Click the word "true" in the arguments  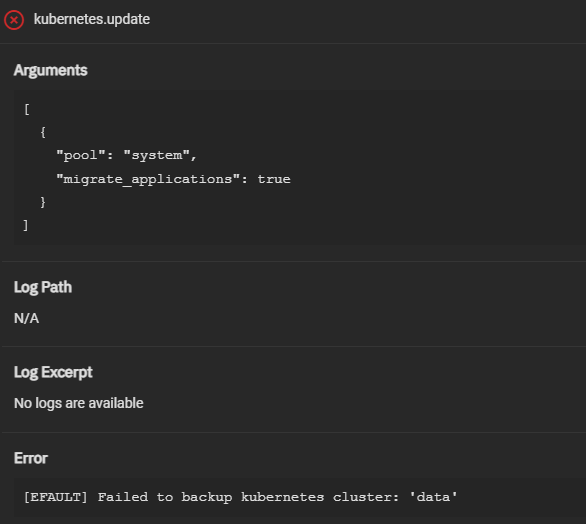[274, 179]
